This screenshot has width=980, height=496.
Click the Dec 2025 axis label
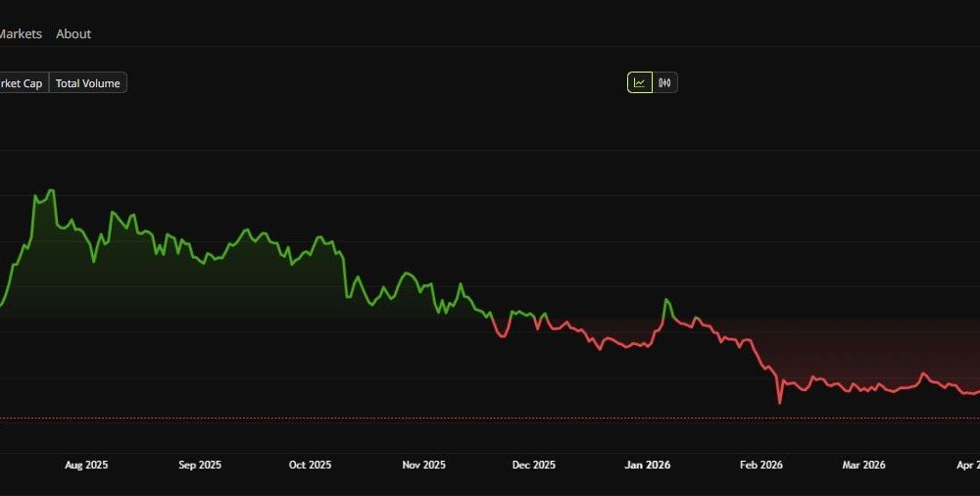coord(534,465)
